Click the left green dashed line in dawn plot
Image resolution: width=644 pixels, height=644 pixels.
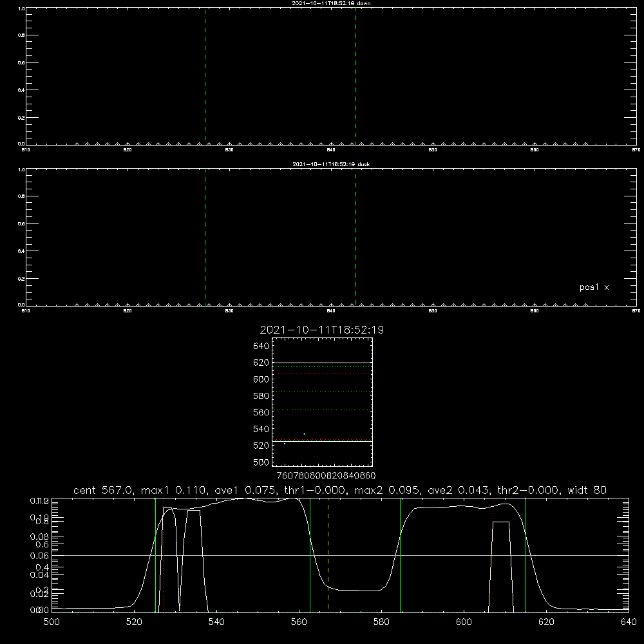[205, 77]
